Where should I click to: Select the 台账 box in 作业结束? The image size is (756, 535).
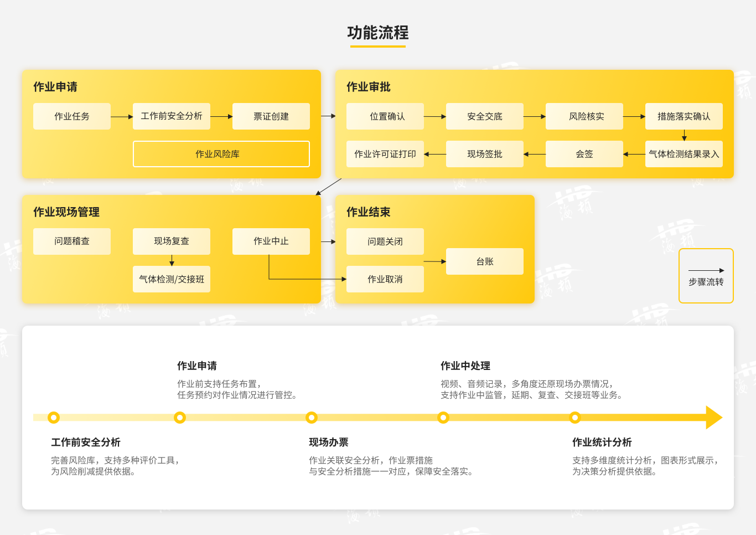(x=485, y=261)
